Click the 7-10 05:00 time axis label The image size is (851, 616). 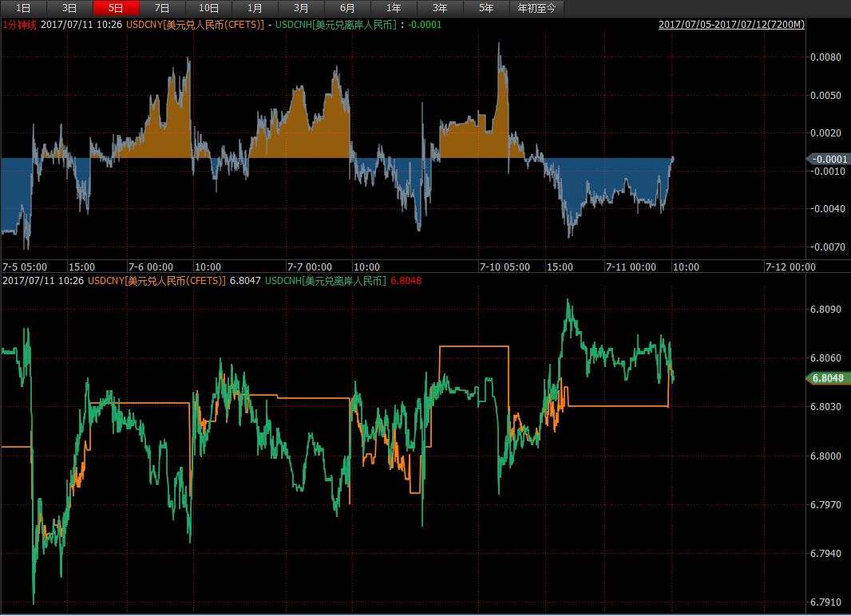pos(505,267)
